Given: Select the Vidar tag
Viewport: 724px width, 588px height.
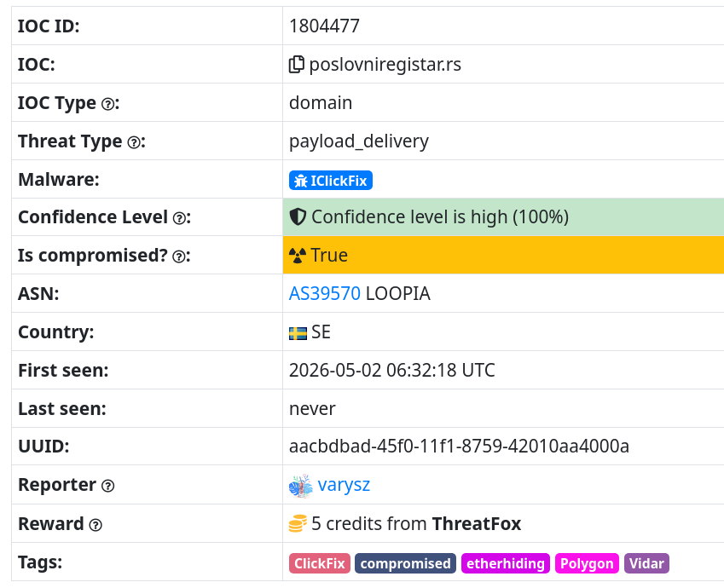Looking at the screenshot, I should (x=646, y=563).
